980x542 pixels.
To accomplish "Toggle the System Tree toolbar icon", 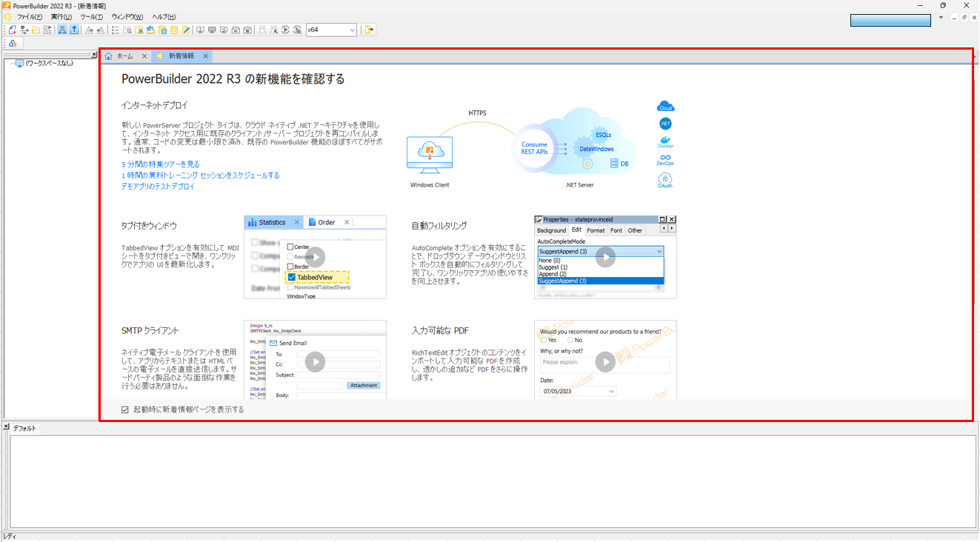I will pos(62,30).
